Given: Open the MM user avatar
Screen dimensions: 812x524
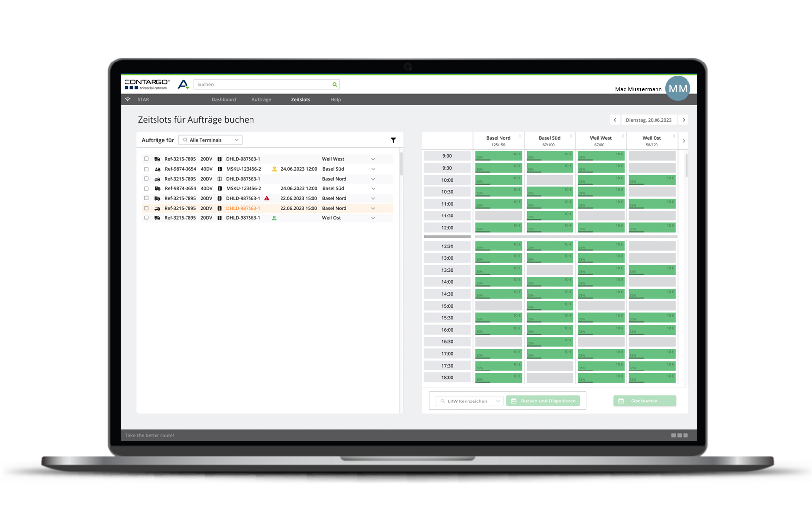Looking at the screenshot, I should pos(678,89).
